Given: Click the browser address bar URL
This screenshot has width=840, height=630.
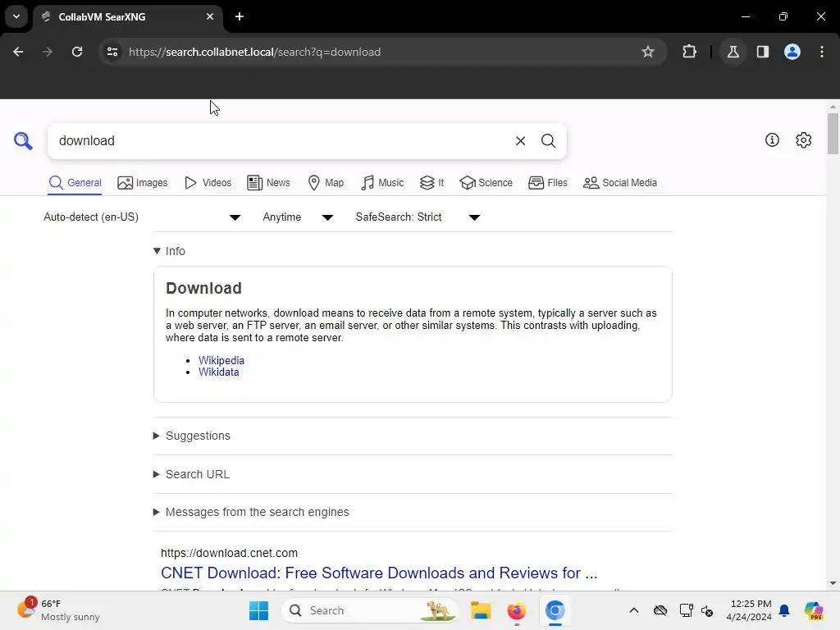Looking at the screenshot, I should tap(254, 52).
